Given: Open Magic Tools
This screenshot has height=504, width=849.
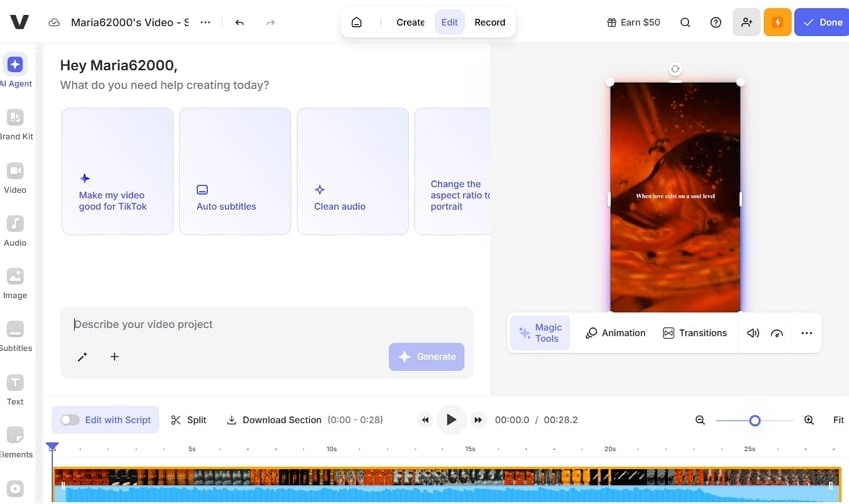Looking at the screenshot, I should 540,333.
